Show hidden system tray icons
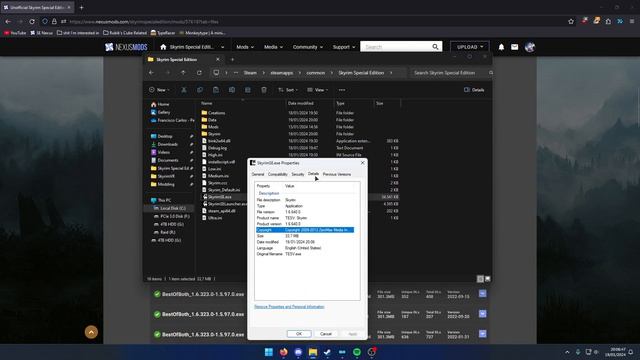The height and width of the screenshot is (360, 640). (x=567, y=352)
